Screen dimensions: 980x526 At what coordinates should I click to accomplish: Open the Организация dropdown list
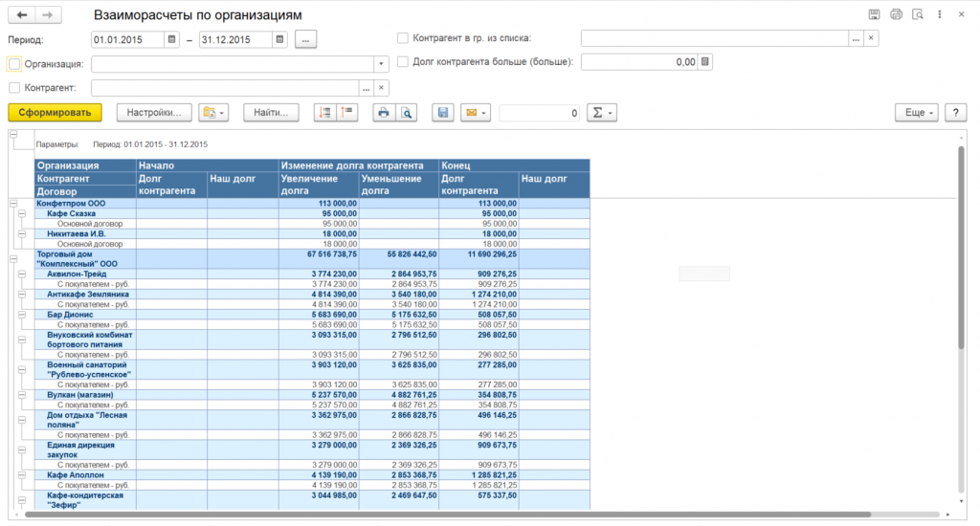[x=378, y=64]
